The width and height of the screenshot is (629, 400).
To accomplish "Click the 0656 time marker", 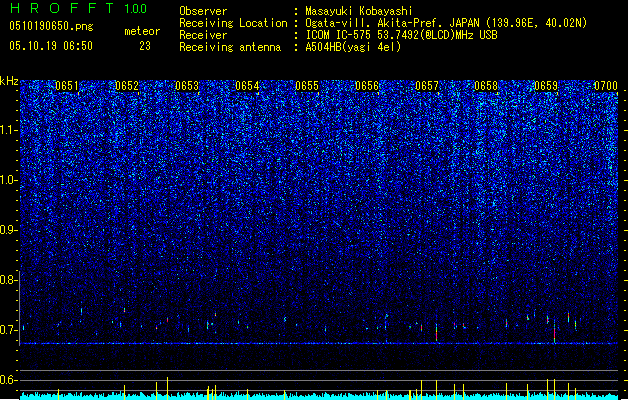I will (367, 86).
